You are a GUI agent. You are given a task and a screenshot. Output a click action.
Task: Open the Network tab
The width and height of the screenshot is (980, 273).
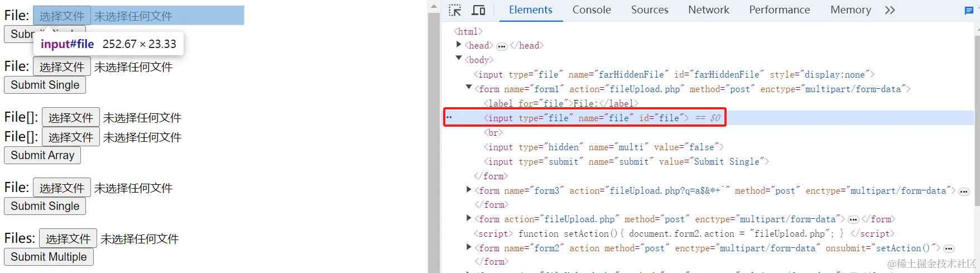709,10
